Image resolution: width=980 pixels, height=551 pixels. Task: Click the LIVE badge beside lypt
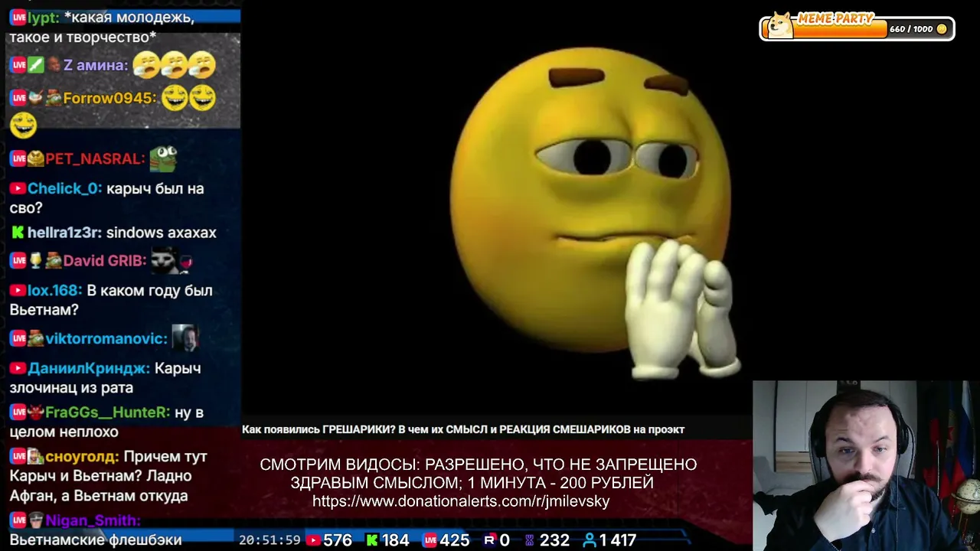click(18, 18)
